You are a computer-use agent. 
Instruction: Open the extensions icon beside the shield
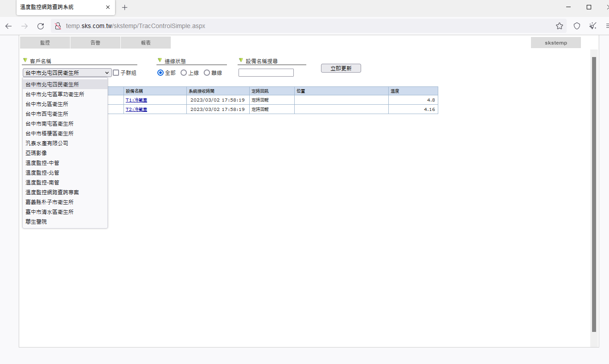[x=593, y=26]
